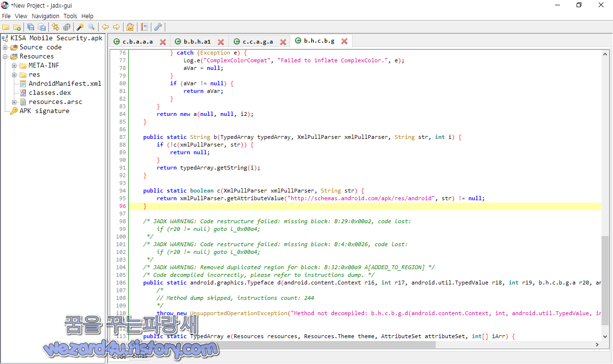Open the Navigation menu
Viewport: 613px width, 364px height.
point(45,16)
